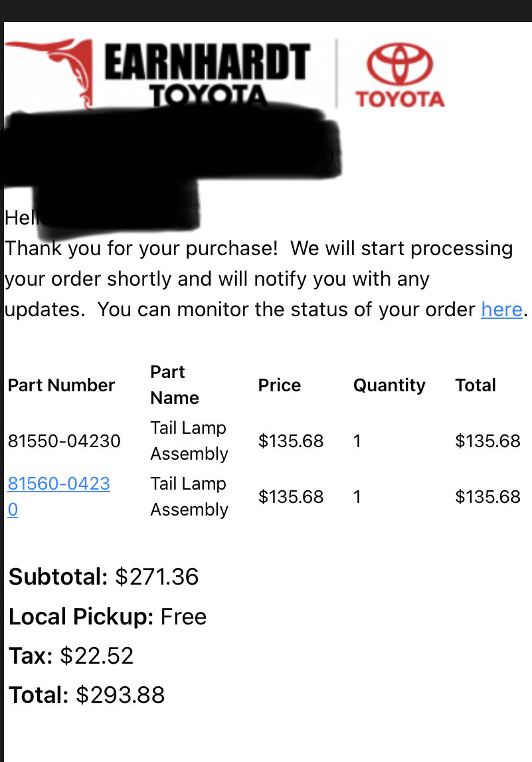Click the Total column header
Image resolution: width=532 pixels, height=762 pixels.
(x=476, y=385)
